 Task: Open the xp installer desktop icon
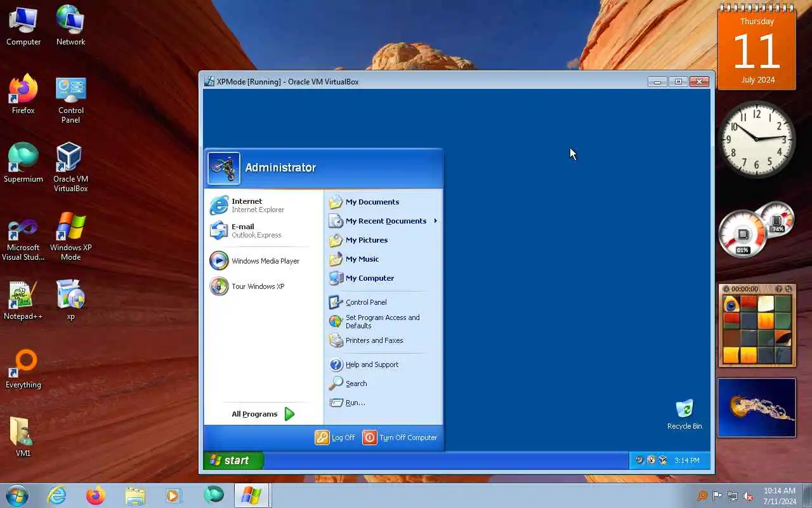70,300
